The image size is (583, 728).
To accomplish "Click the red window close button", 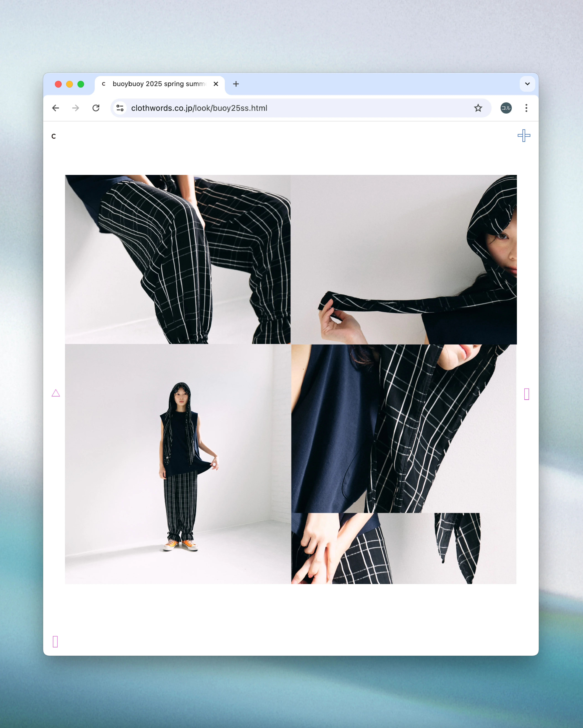I will [58, 84].
